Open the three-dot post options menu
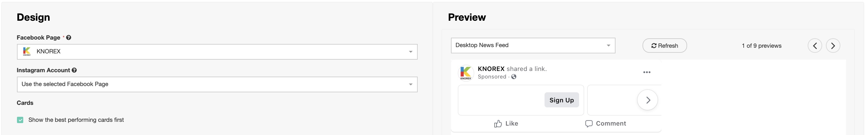 647,73
